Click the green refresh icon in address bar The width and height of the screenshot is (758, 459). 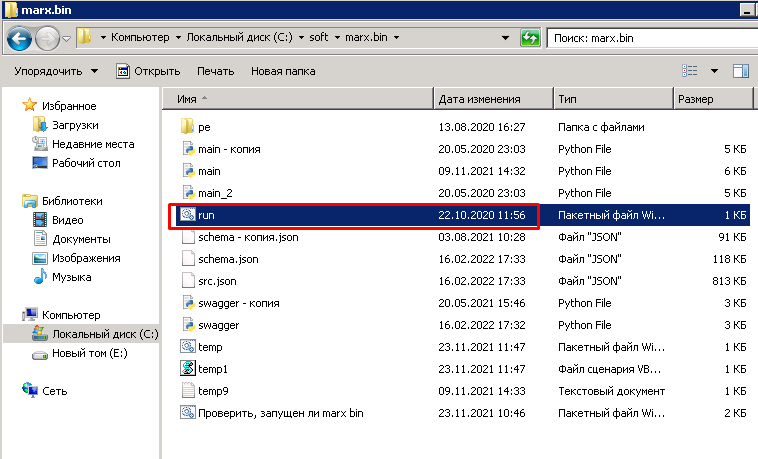(x=530, y=38)
